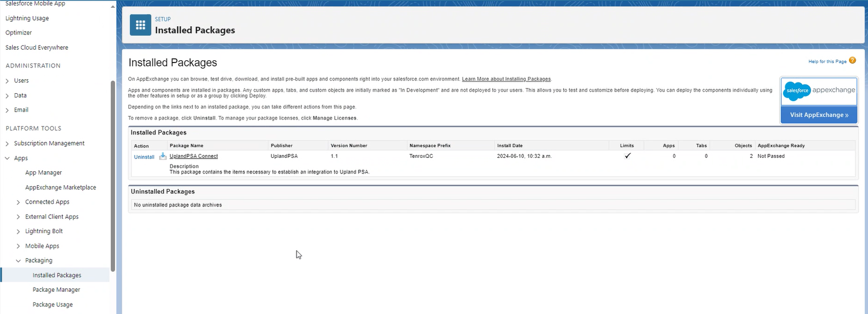Click the AppExchange Ready column header
Image resolution: width=868 pixels, height=314 pixels.
coord(781,146)
